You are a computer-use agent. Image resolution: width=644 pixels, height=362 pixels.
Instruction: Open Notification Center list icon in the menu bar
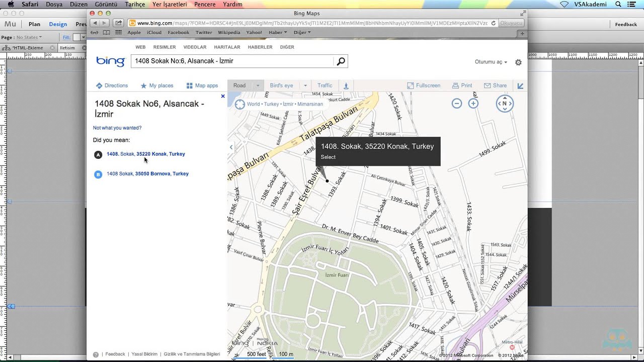click(x=631, y=5)
